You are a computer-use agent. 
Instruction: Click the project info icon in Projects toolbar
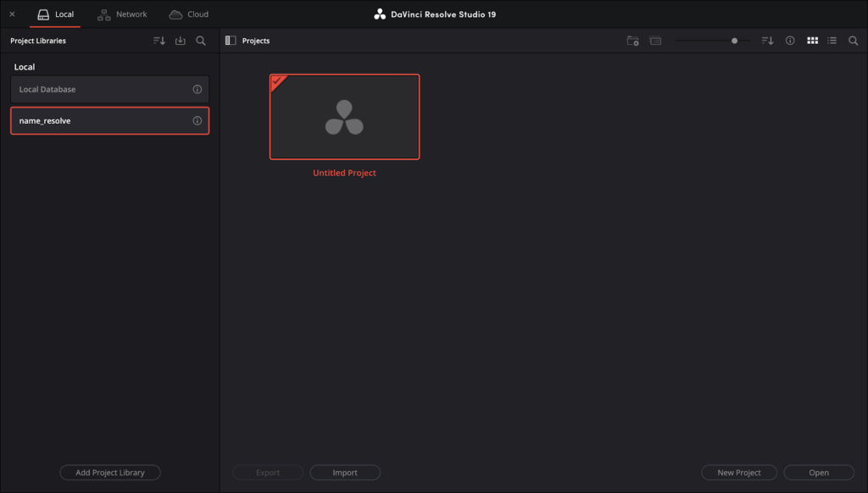pyautogui.click(x=790, y=41)
